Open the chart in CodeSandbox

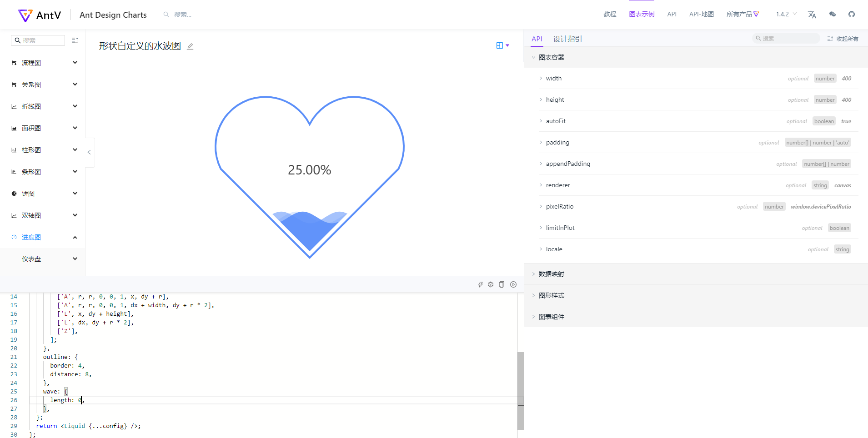coord(491,284)
